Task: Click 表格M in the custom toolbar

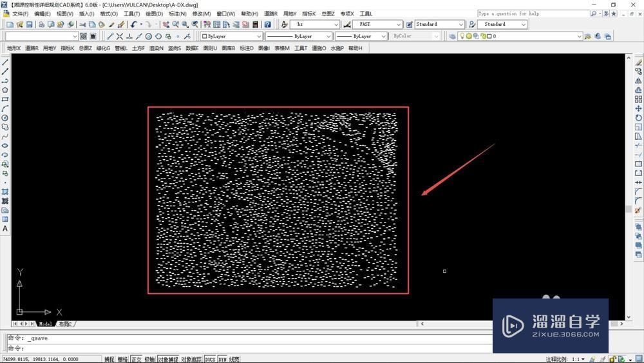Action: pos(282,48)
